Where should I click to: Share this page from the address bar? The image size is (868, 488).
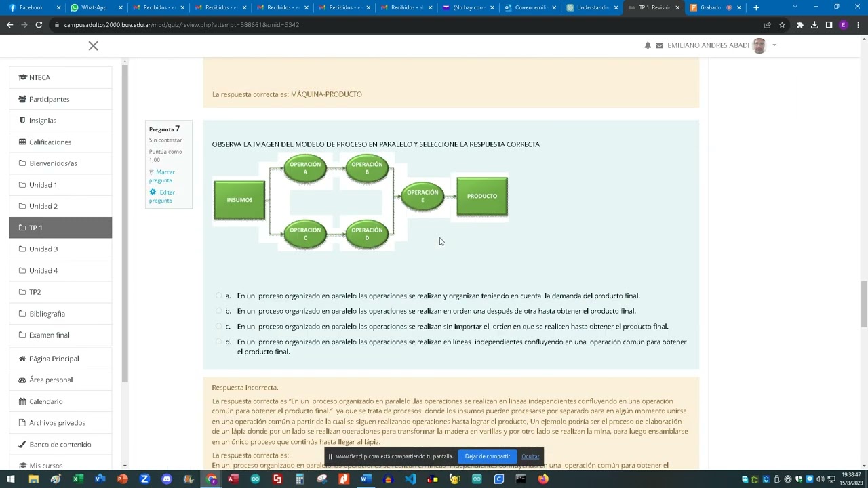click(767, 25)
